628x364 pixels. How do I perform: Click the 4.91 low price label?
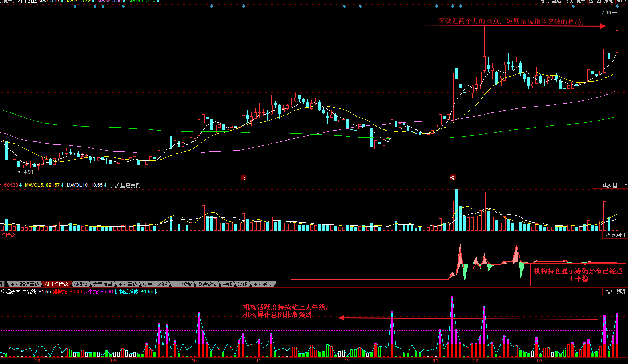[x=29, y=172]
